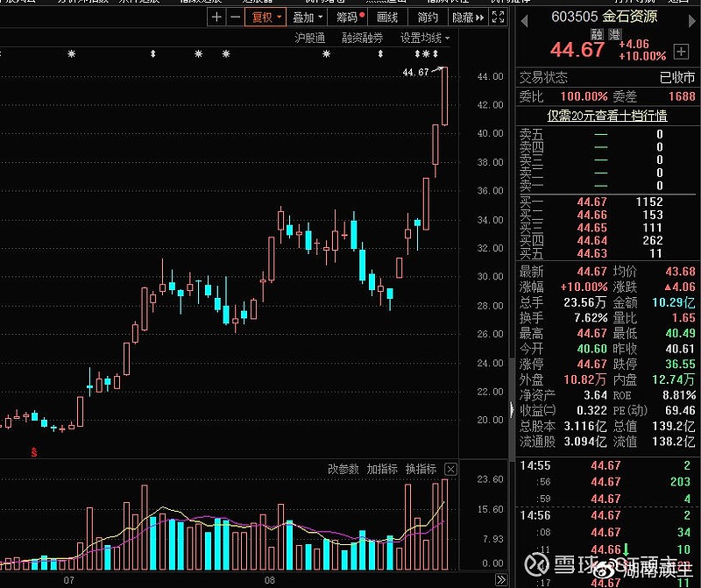The height and width of the screenshot is (588, 701).
Task: Advance the chart with bottom-right double arrow
Action: (x=501, y=580)
